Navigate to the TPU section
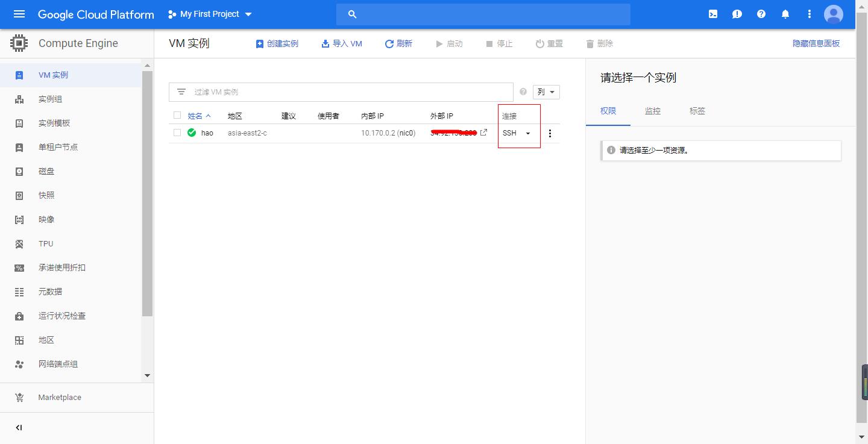Viewport: 868px width, 444px height. (45, 243)
